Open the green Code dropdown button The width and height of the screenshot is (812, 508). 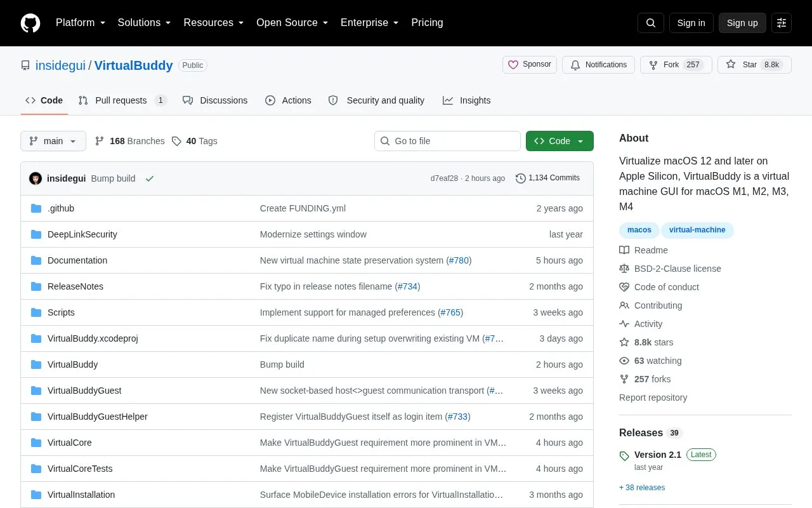[x=560, y=141]
